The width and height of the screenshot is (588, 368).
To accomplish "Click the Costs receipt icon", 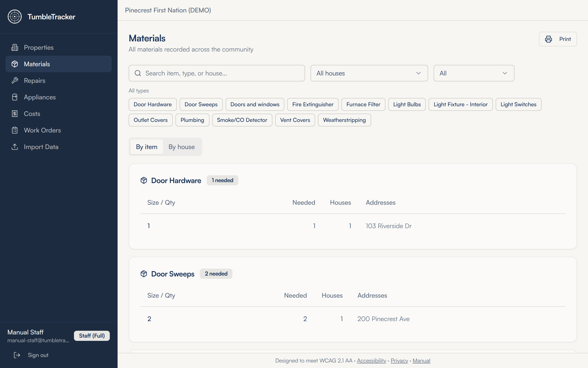I will click(14, 114).
